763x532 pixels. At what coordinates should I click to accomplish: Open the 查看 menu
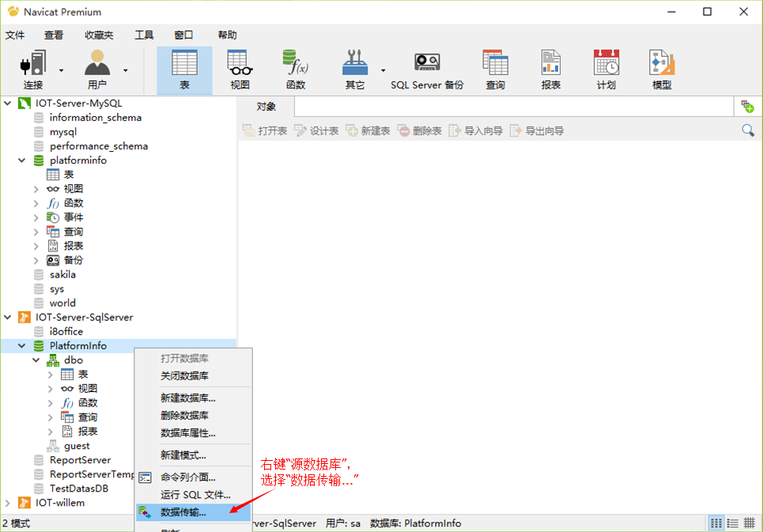[54, 35]
